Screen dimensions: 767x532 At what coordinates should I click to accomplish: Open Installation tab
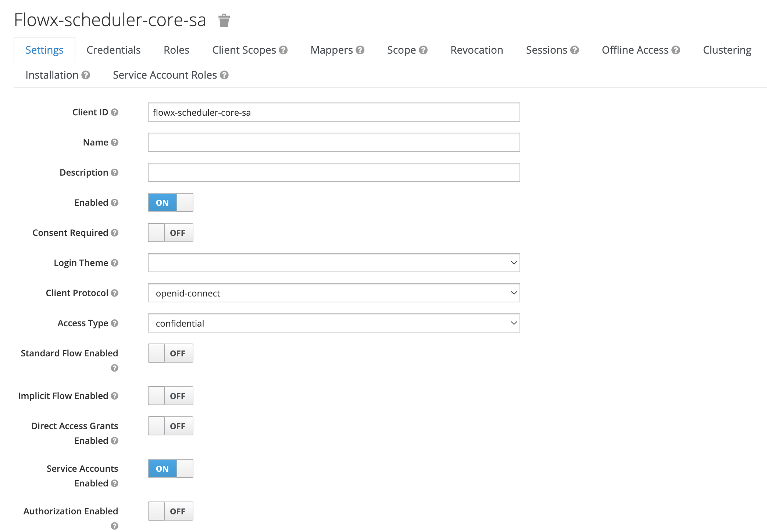pos(52,75)
